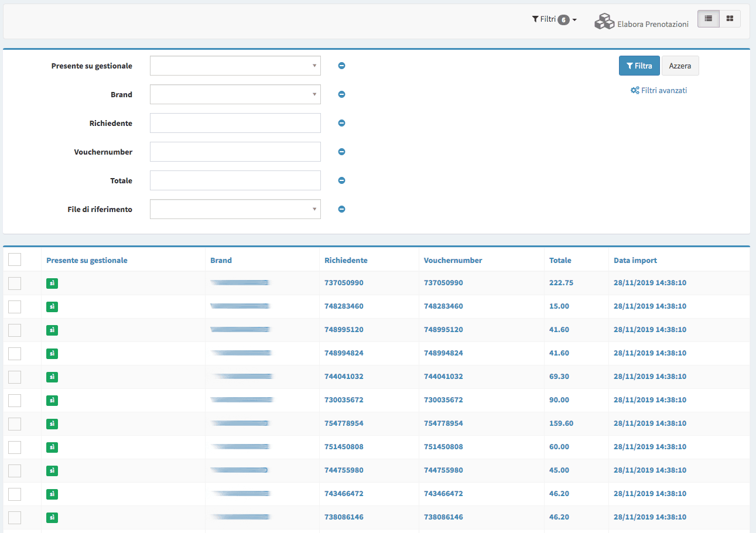Toggle the select-all header checkbox
This screenshot has height=533, width=756.
[x=15, y=259]
